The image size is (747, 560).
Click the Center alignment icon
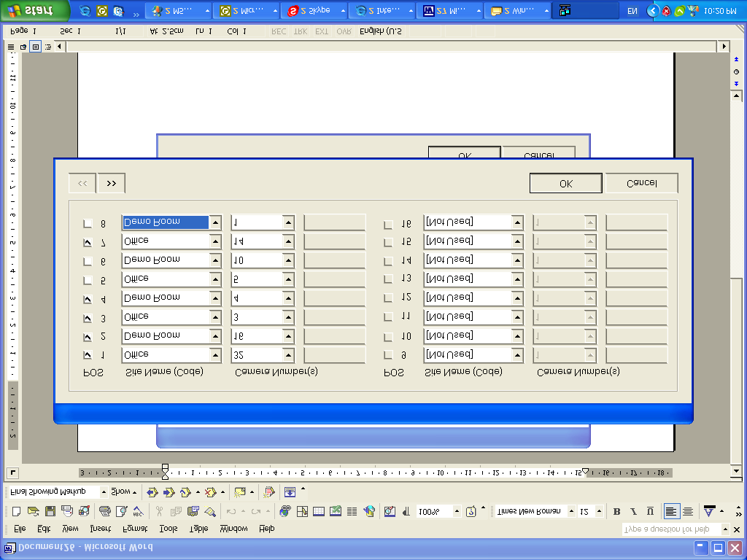click(687, 511)
